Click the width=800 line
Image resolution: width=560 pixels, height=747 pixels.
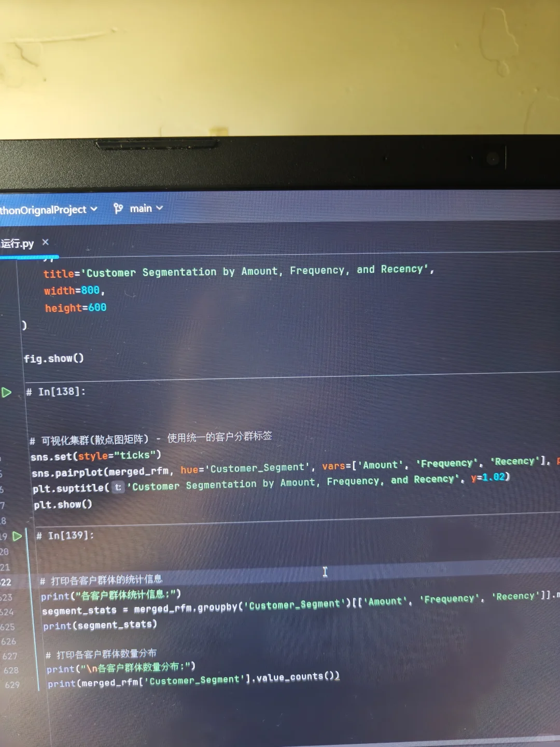click(74, 290)
